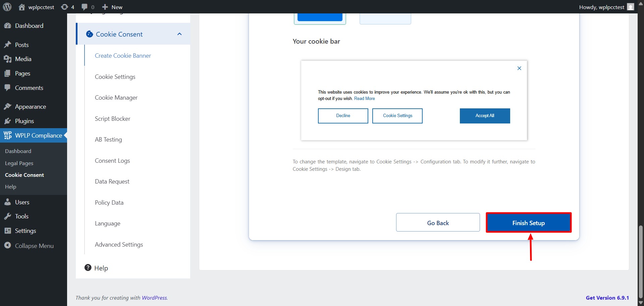
Task: Open Cookie Settings in the plugin menu
Action: click(115, 77)
